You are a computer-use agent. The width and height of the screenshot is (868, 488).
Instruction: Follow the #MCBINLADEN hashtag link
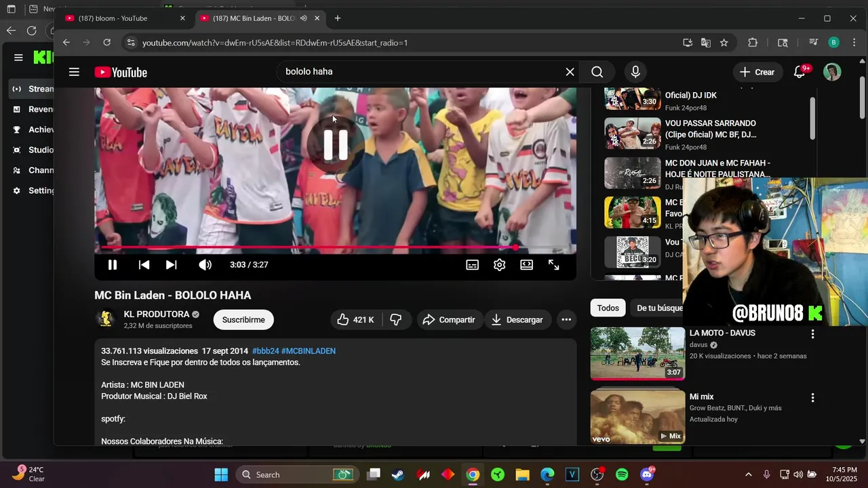(309, 351)
